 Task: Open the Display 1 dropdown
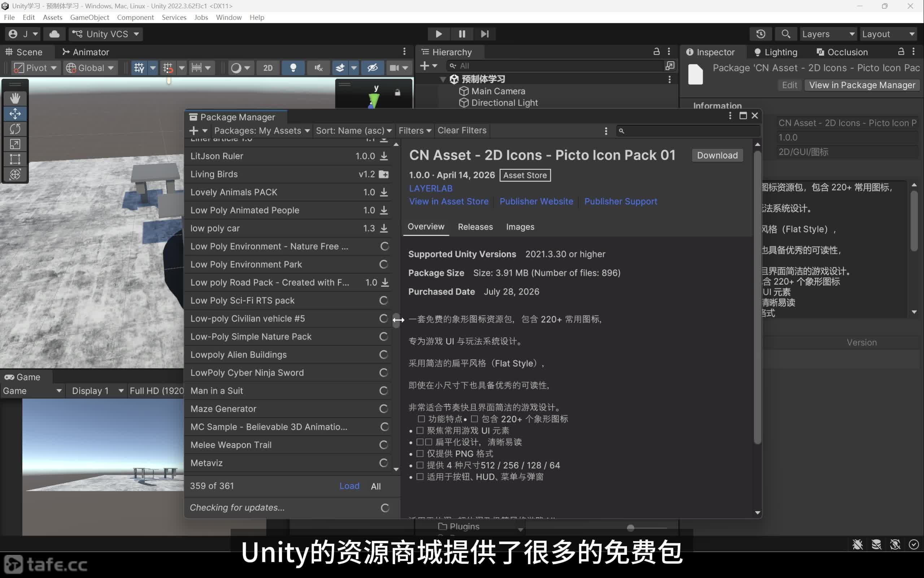pos(98,391)
